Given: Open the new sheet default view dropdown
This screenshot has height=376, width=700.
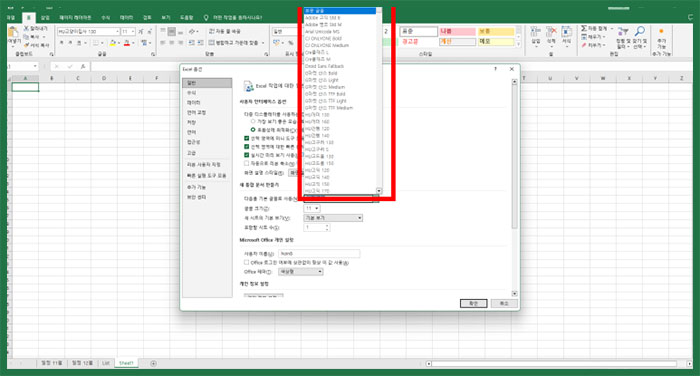Looking at the screenshot, I should pyautogui.click(x=333, y=218).
